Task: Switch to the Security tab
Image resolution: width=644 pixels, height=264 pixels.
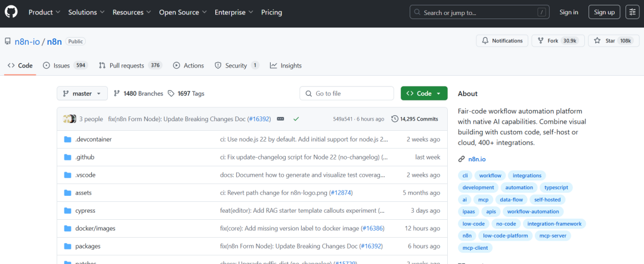Action: point(237,65)
